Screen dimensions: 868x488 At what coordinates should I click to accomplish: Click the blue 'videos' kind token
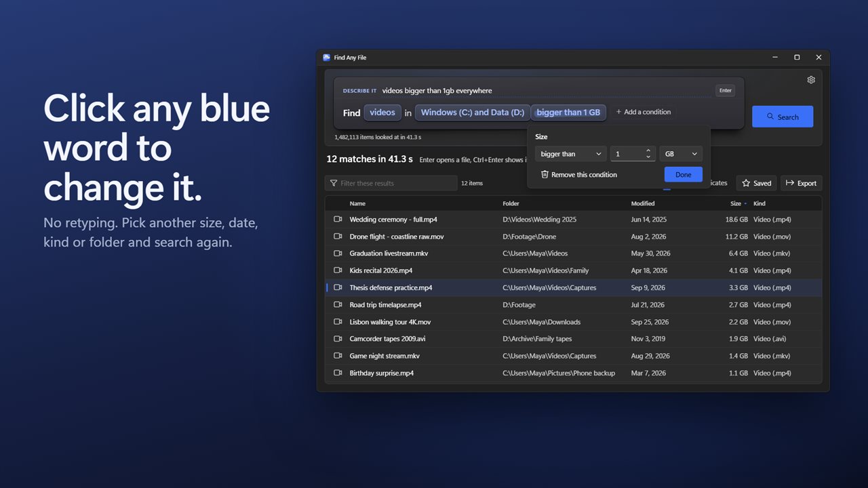(x=382, y=113)
